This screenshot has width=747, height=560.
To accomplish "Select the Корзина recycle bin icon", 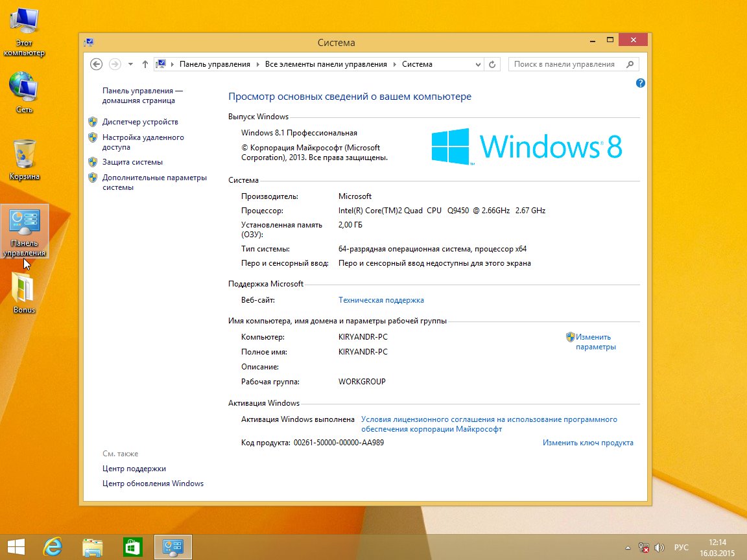I will (x=24, y=158).
